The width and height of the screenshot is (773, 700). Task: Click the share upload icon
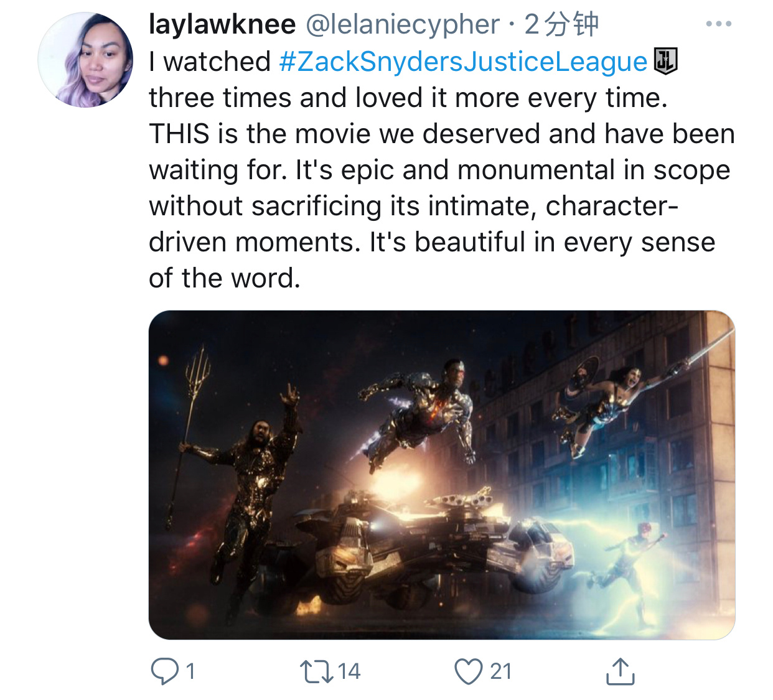(x=620, y=671)
